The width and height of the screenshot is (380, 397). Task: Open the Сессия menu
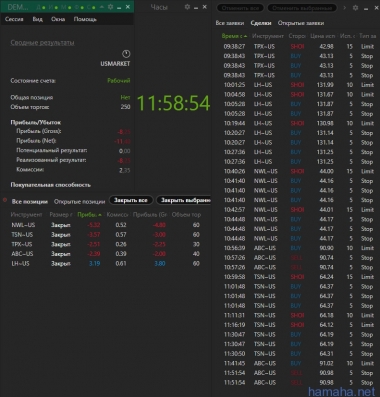(x=14, y=19)
